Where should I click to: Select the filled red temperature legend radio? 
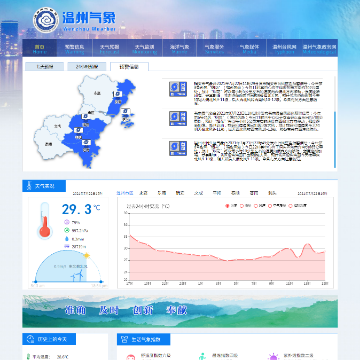[x=228, y=206]
